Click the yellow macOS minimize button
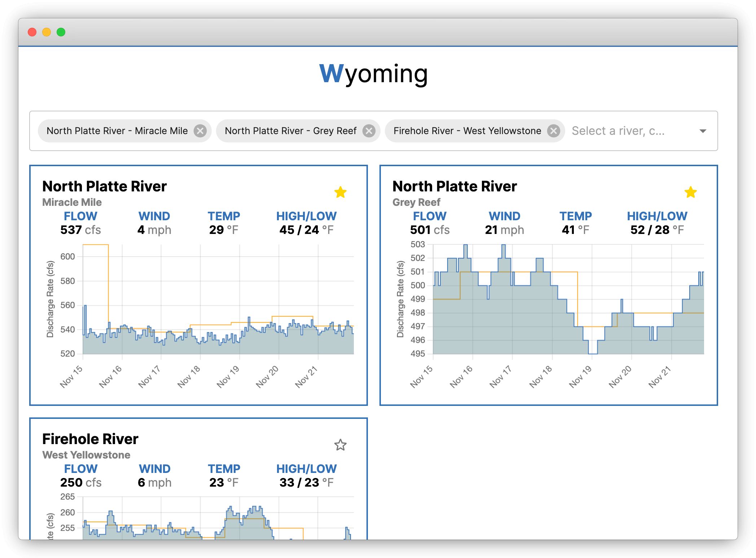 click(47, 32)
